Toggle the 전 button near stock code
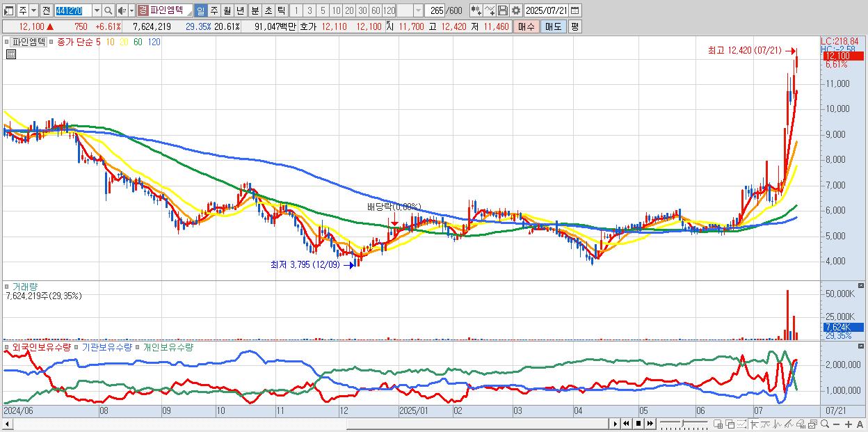The image size is (868, 432). coord(46,10)
